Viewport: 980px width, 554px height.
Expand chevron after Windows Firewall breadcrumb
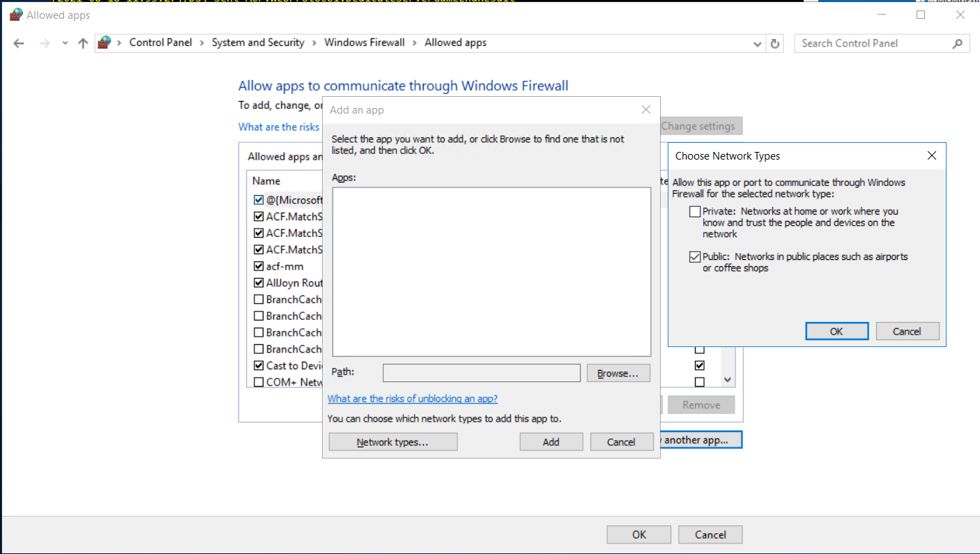click(415, 43)
